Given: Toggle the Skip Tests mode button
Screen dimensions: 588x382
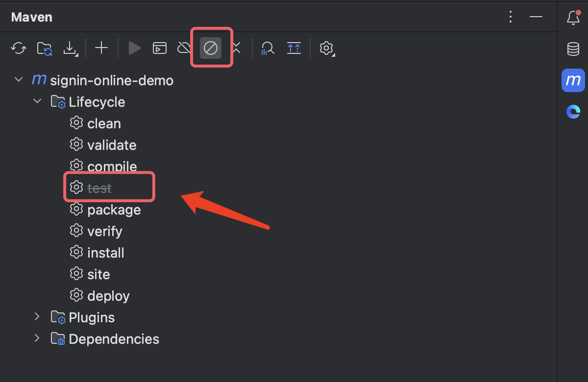Looking at the screenshot, I should (x=211, y=48).
